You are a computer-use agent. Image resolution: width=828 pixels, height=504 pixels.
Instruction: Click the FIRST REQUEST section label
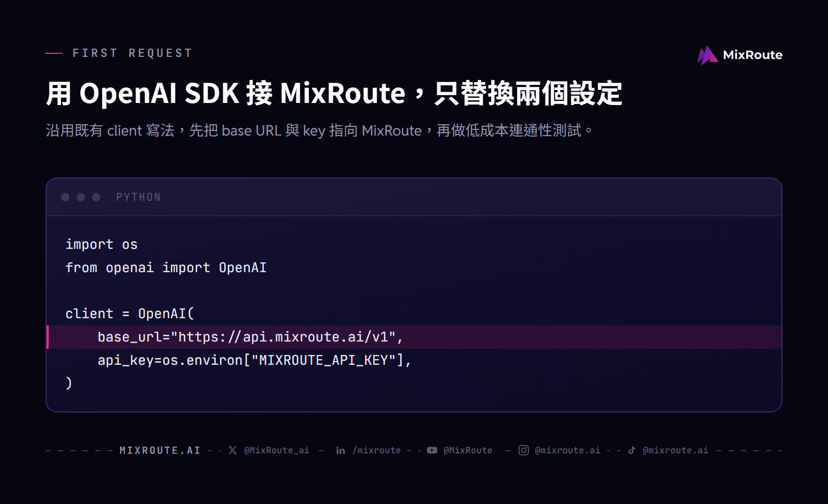pos(132,53)
